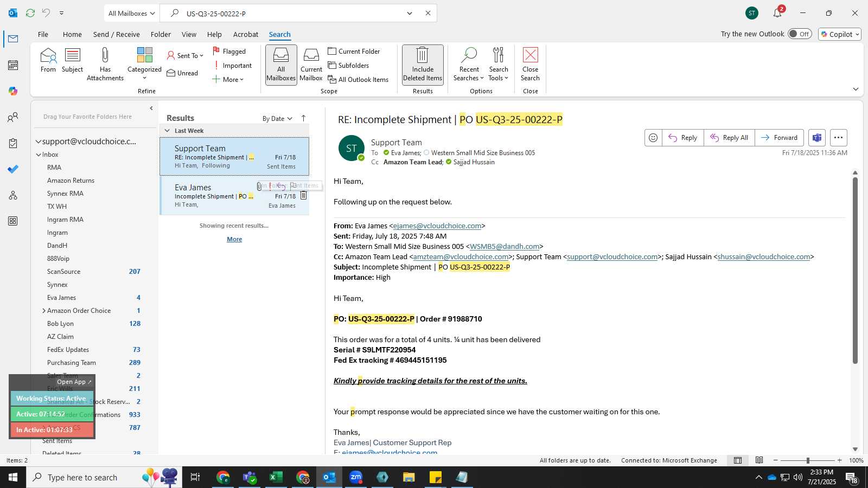Click Reply button
This screenshot has height=488, width=868.
tap(683, 138)
